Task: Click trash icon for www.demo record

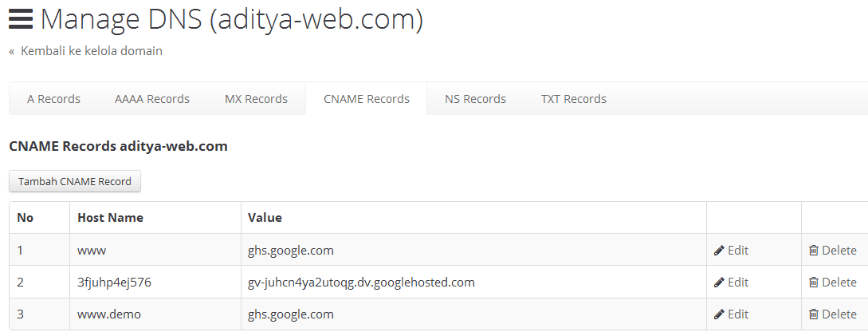Action: tap(814, 314)
